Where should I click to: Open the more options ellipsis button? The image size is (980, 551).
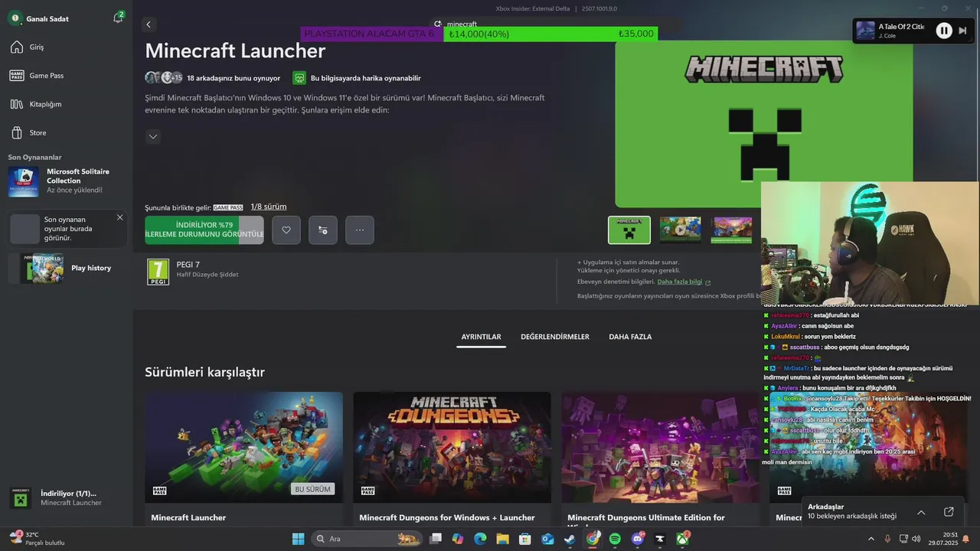point(360,230)
